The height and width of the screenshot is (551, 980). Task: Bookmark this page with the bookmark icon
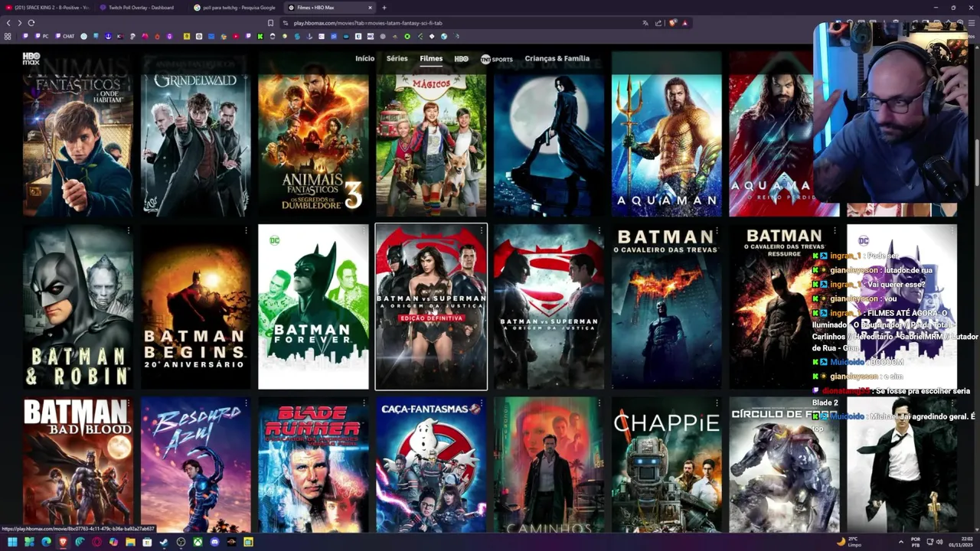[x=270, y=23]
